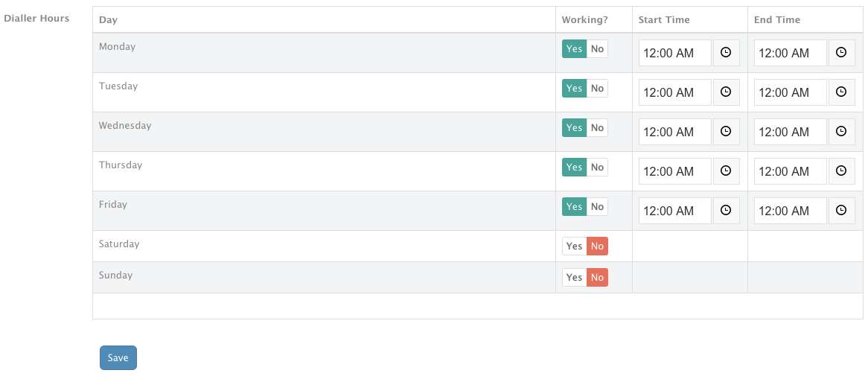Edit Wednesday start time field
Screen dimensions: 868x379
coord(675,131)
